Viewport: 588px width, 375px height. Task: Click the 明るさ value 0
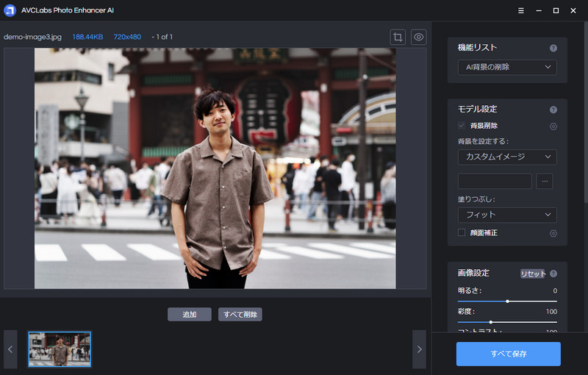tap(555, 290)
